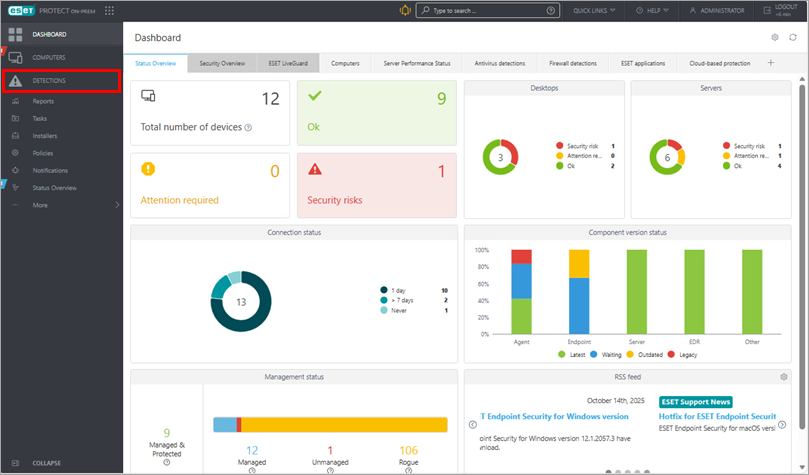Open the RSS feed gear settings
809x475 pixels.
tap(783, 377)
